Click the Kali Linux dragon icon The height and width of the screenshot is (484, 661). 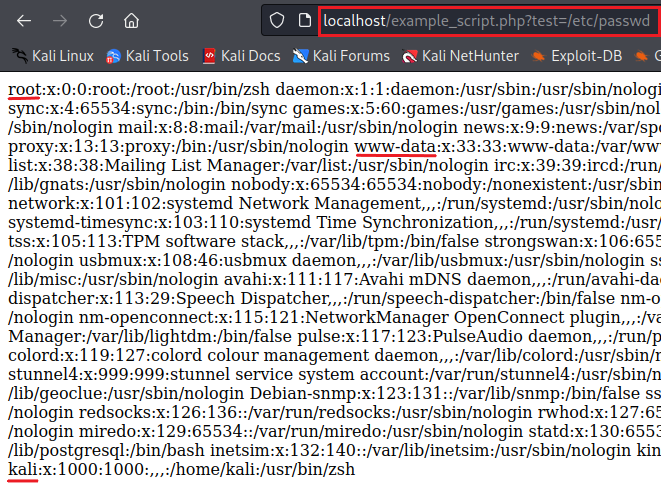[x=20, y=56]
